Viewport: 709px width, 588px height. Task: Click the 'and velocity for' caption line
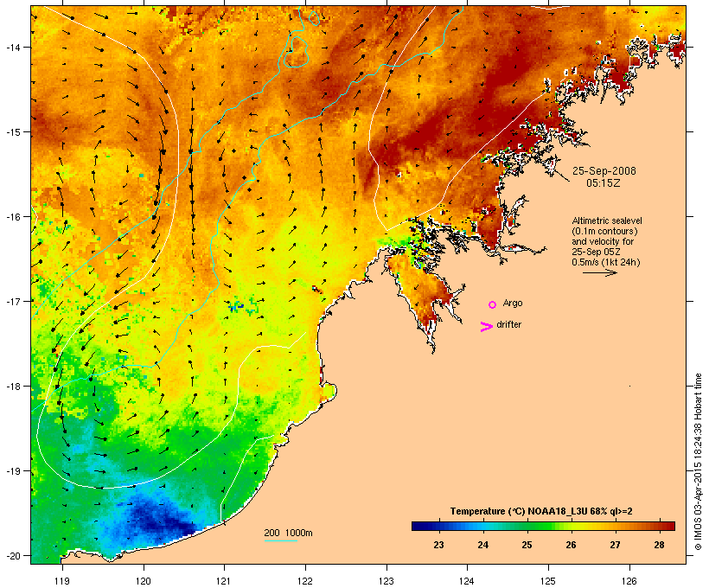click(603, 241)
